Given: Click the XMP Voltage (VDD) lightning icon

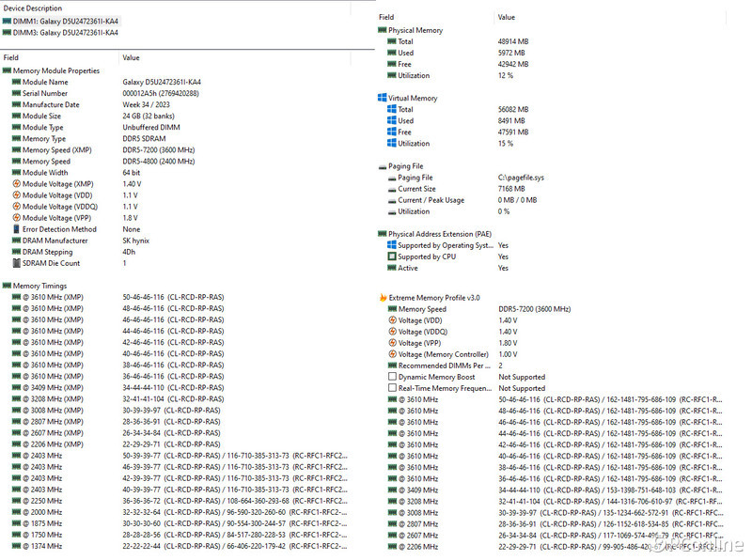Looking at the screenshot, I should [x=392, y=320].
